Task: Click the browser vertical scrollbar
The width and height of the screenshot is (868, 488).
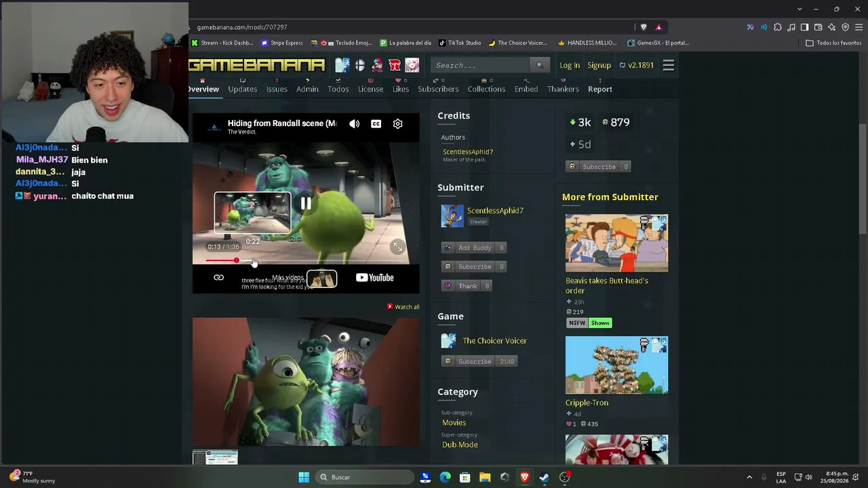Action: [862, 180]
